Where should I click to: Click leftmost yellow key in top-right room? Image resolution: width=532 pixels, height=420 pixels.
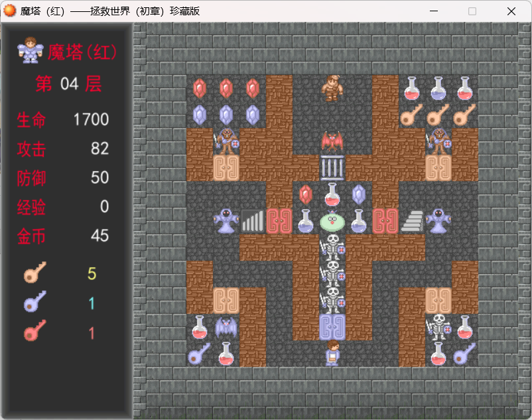411,115
